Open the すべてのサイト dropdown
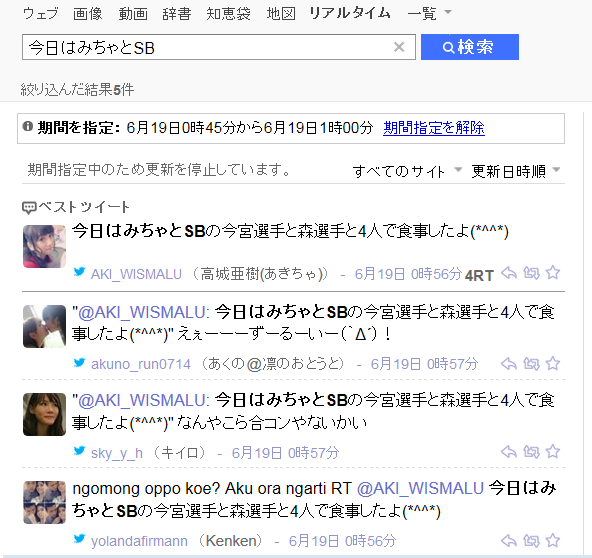Viewport: 592px width, 558px height. (407, 171)
